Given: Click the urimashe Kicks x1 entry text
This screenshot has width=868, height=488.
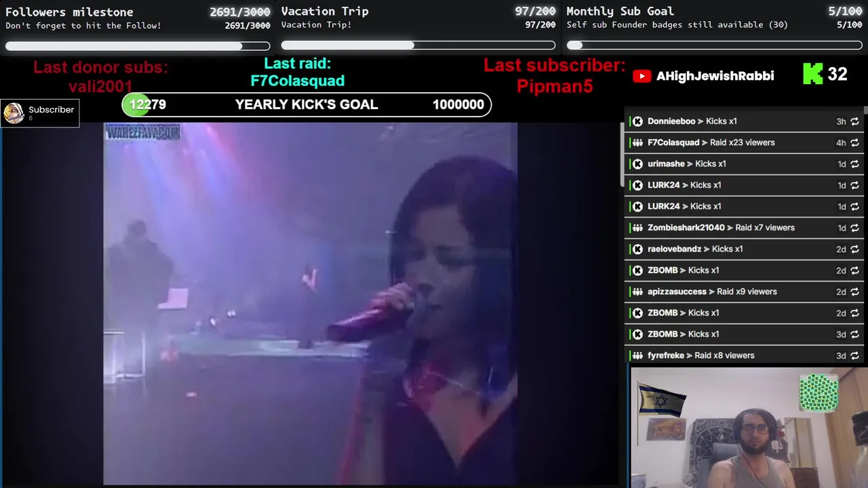Looking at the screenshot, I should pos(687,164).
